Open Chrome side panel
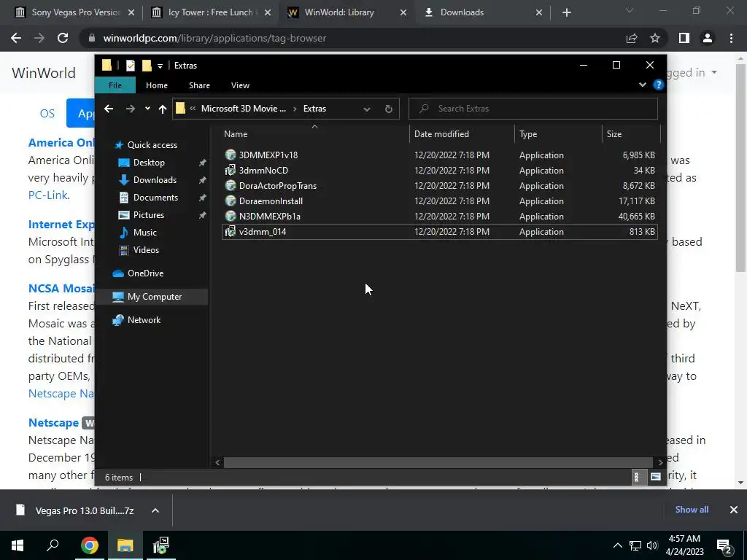Viewport: 747px width, 560px height. coord(684,38)
